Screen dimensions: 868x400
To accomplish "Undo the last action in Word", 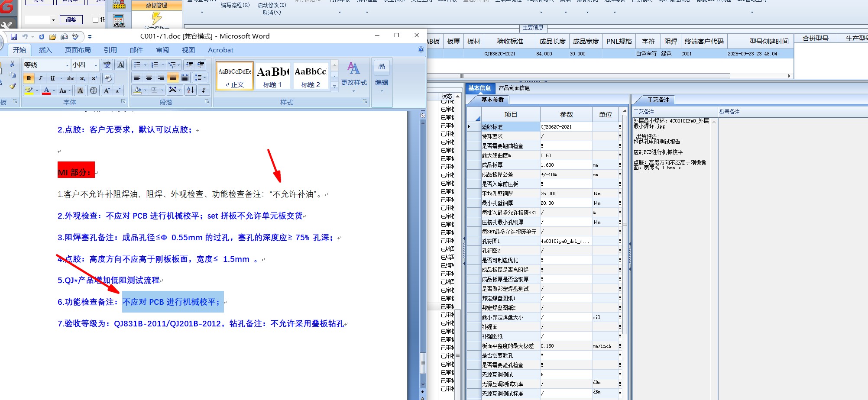I will (x=25, y=37).
